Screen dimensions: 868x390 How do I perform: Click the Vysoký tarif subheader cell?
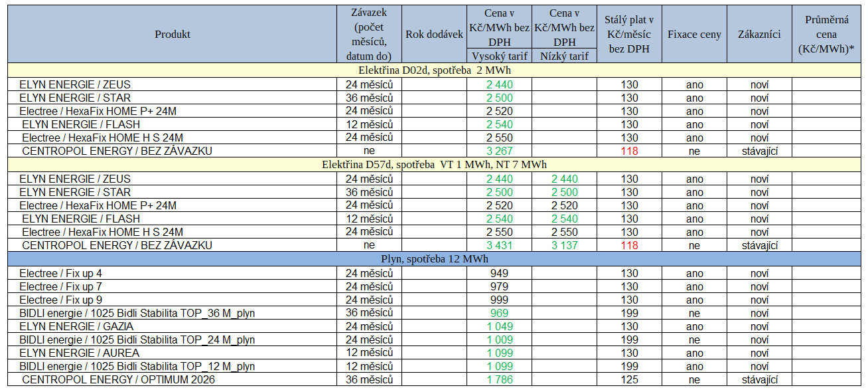coord(498,56)
